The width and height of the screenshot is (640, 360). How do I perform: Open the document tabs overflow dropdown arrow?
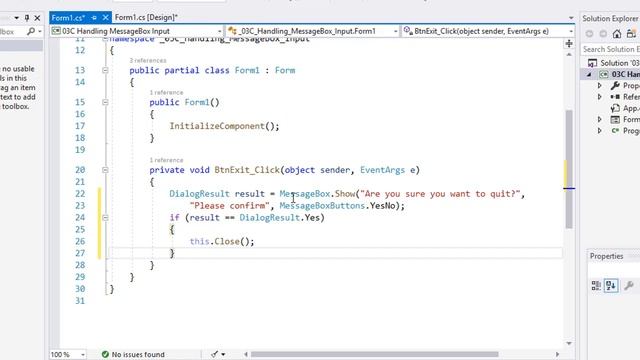pyautogui.click(x=571, y=18)
